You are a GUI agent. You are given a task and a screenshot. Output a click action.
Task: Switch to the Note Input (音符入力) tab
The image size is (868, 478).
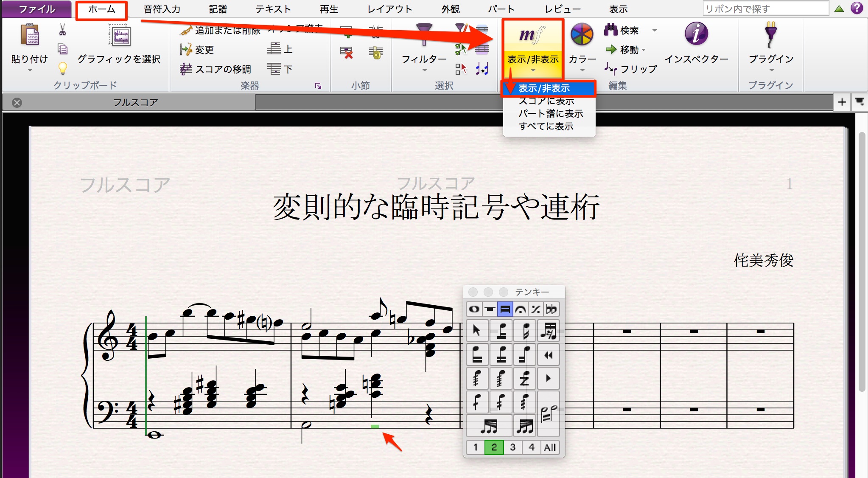pos(162,9)
